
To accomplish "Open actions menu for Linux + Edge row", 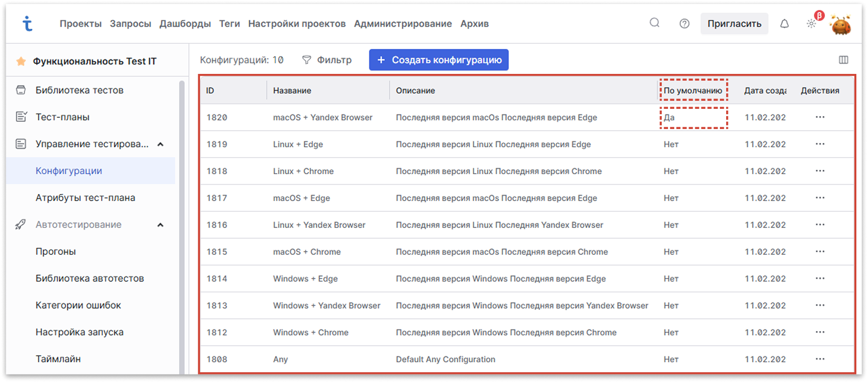I will [x=820, y=144].
